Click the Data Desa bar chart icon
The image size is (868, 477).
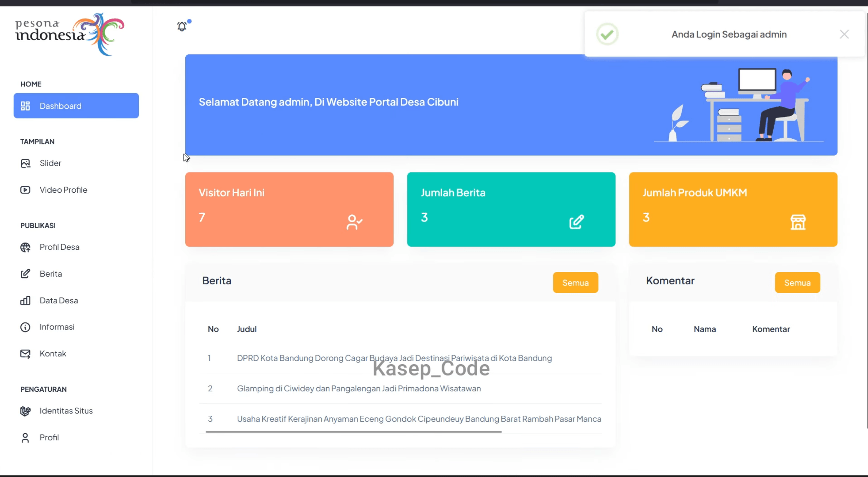click(x=25, y=301)
